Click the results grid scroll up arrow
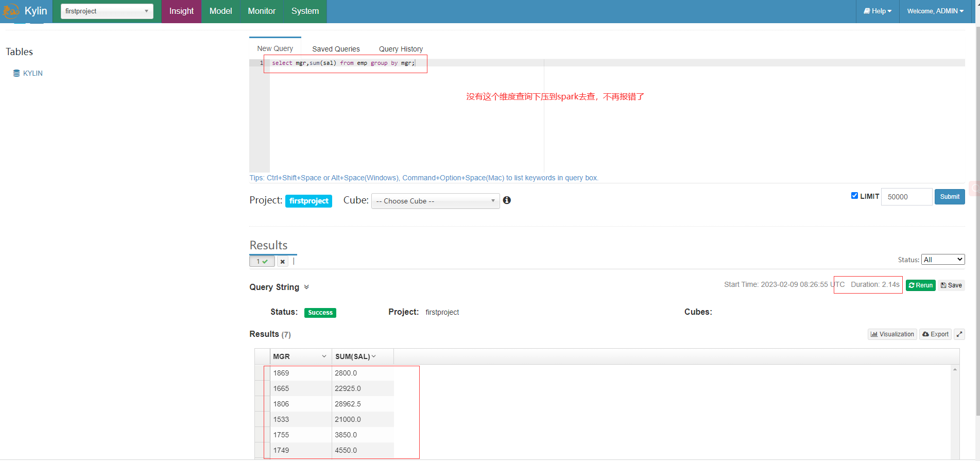980x461 pixels. coord(955,369)
